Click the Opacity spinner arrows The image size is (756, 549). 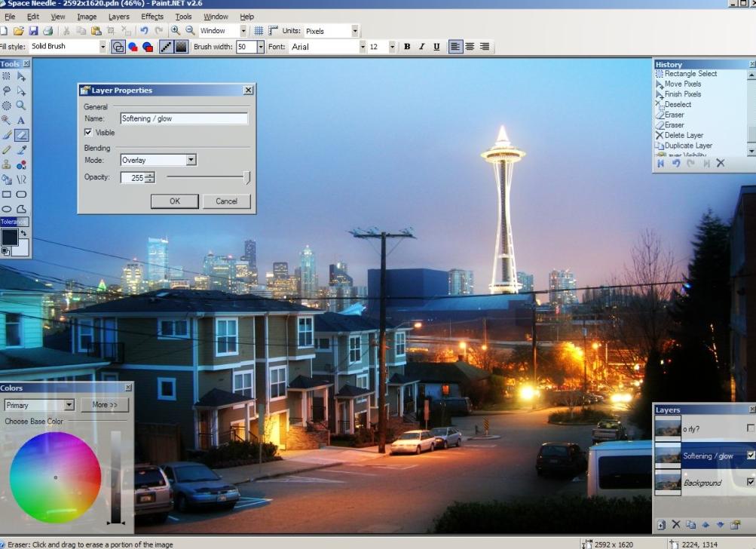coord(150,177)
